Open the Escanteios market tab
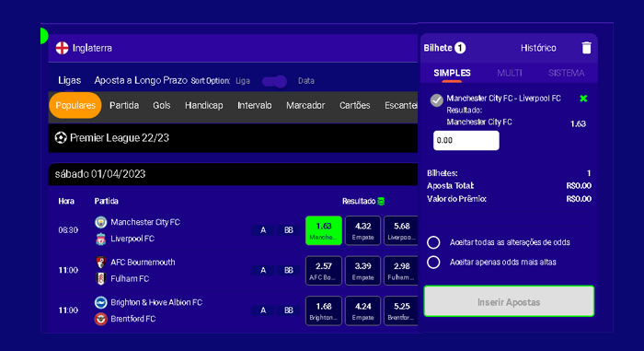The image size is (644, 351). (401, 105)
